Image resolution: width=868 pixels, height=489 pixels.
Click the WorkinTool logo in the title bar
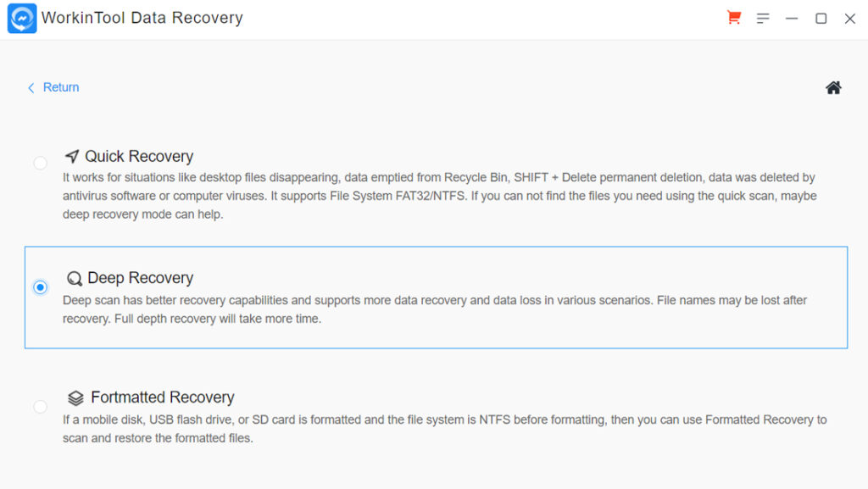point(21,17)
